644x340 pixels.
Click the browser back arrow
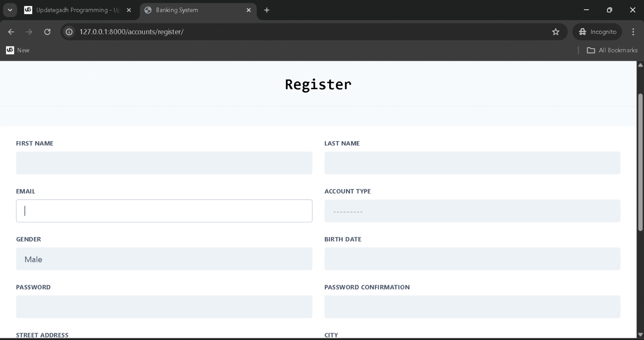(11, 32)
